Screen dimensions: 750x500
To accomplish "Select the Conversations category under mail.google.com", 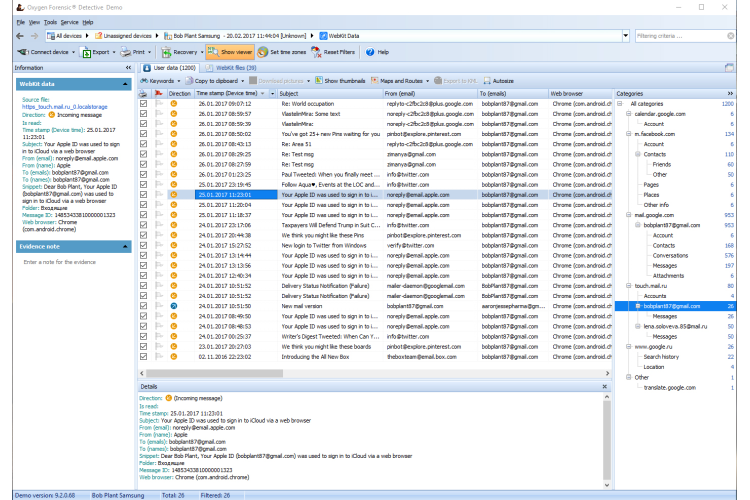I will coord(670,255).
